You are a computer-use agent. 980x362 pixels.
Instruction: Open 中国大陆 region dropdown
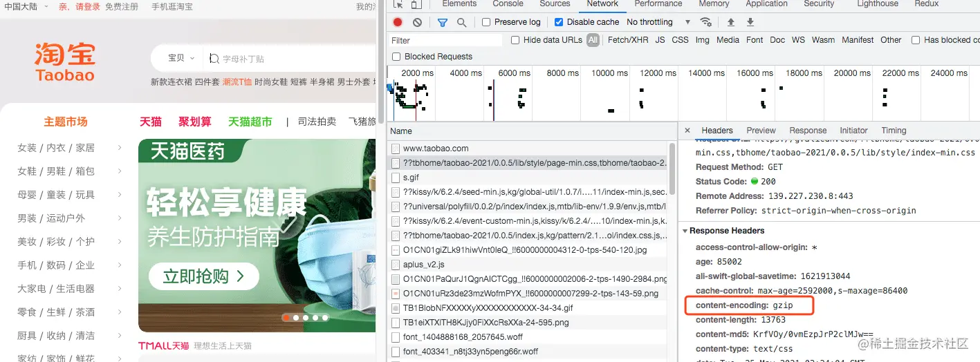[x=26, y=6]
